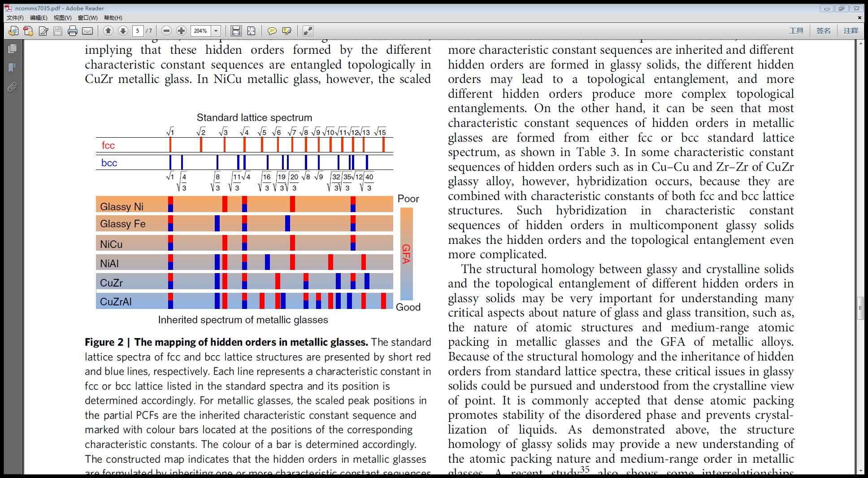The image size is (868, 478).
Task: Open the 帮助(H) menu
Action: pos(113,18)
